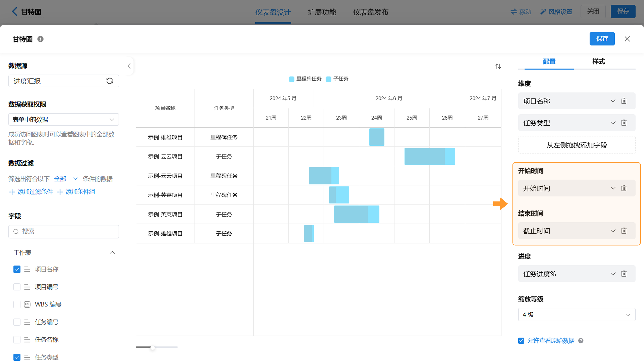Open 风格设置 from top bar

(556, 12)
